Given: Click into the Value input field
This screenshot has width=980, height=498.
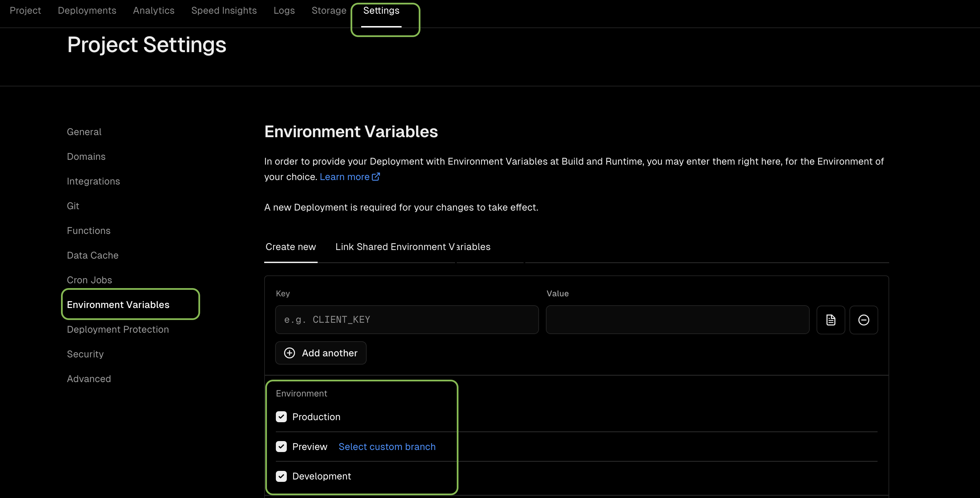Looking at the screenshot, I should pyautogui.click(x=677, y=320).
